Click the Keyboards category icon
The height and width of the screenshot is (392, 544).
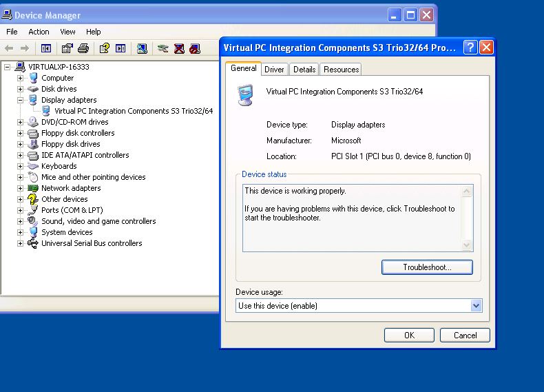point(33,166)
